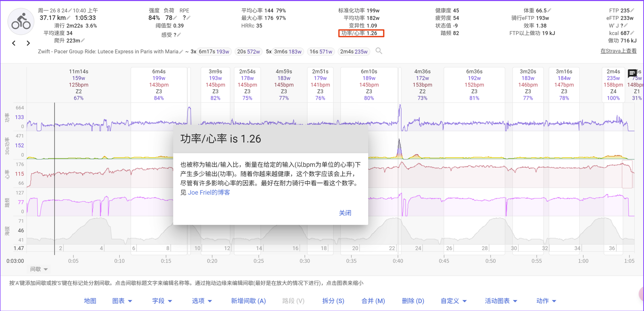Open the 选项 dropdown menu
The width and height of the screenshot is (644, 311).
[202, 301]
